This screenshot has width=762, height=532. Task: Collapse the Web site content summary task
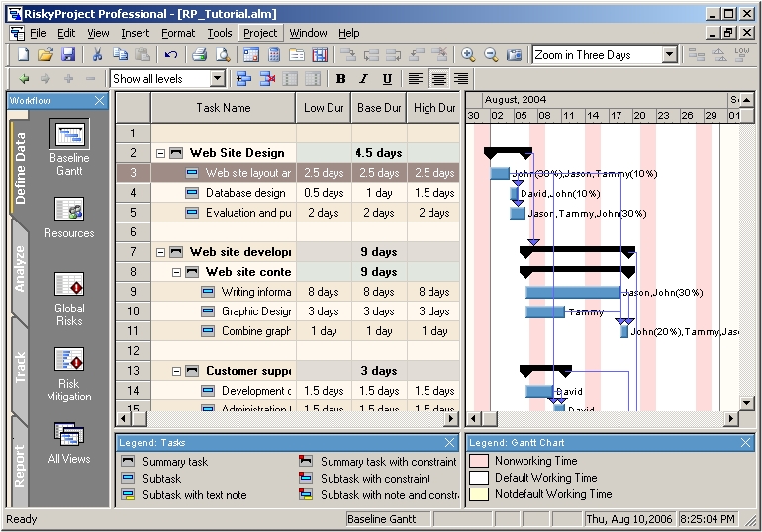pyautogui.click(x=176, y=272)
